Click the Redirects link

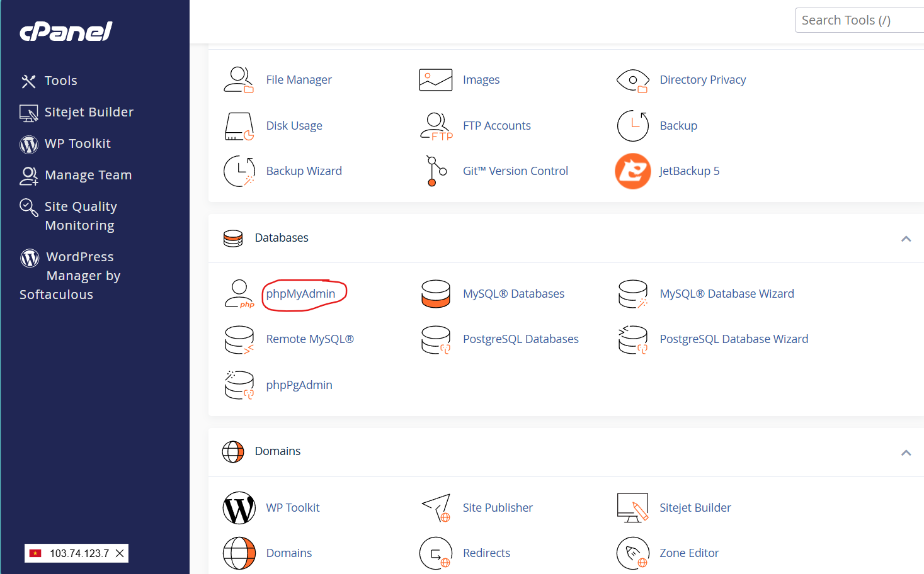click(x=486, y=553)
